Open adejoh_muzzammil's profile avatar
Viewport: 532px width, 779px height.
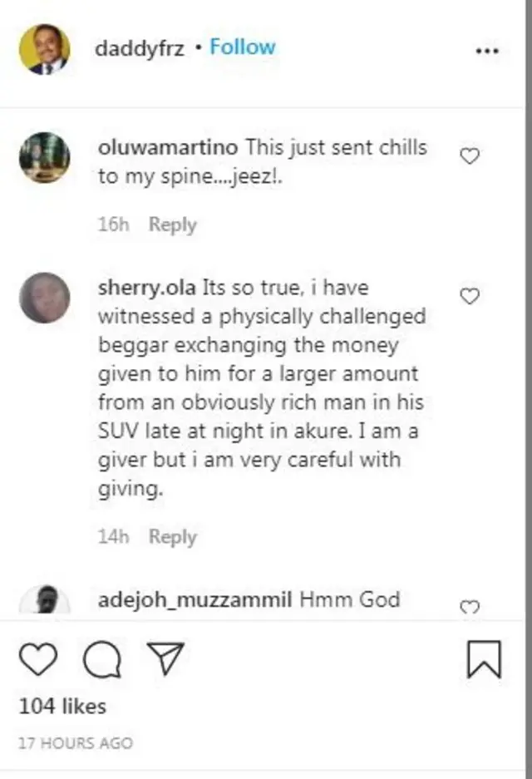click(x=44, y=600)
